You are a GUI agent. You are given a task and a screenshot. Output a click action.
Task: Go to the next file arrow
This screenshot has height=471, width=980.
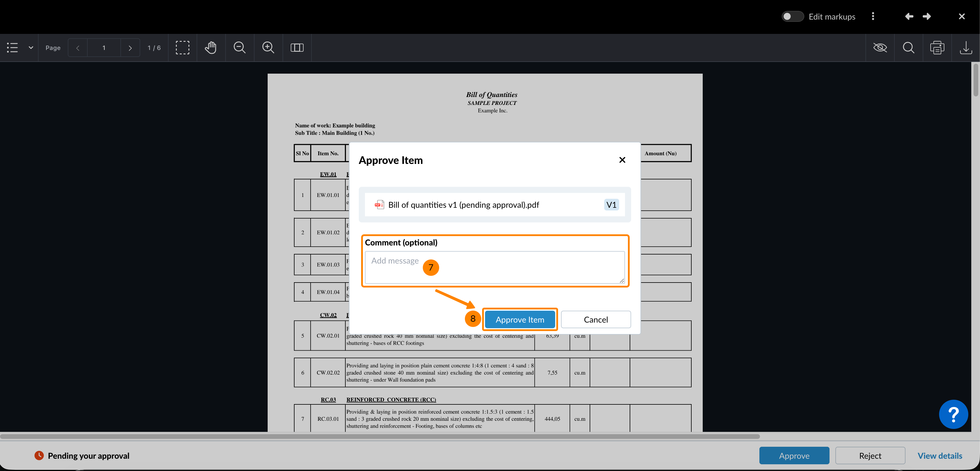(927, 16)
